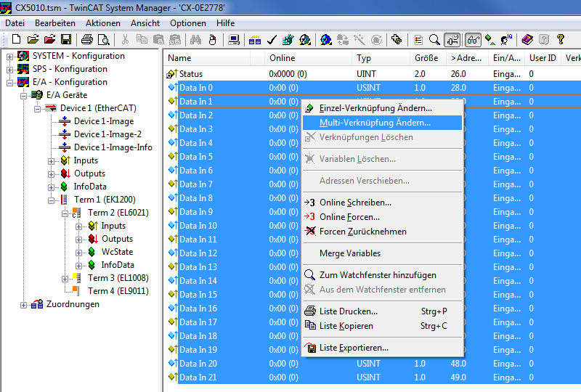
Task: Open Print Preview from the toolbar
Action: coord(103,39)
